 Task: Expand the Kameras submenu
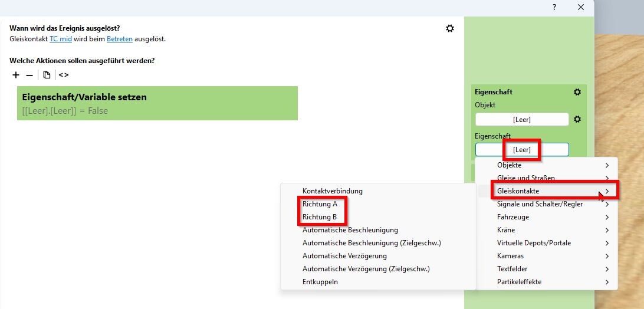[547, 255]
